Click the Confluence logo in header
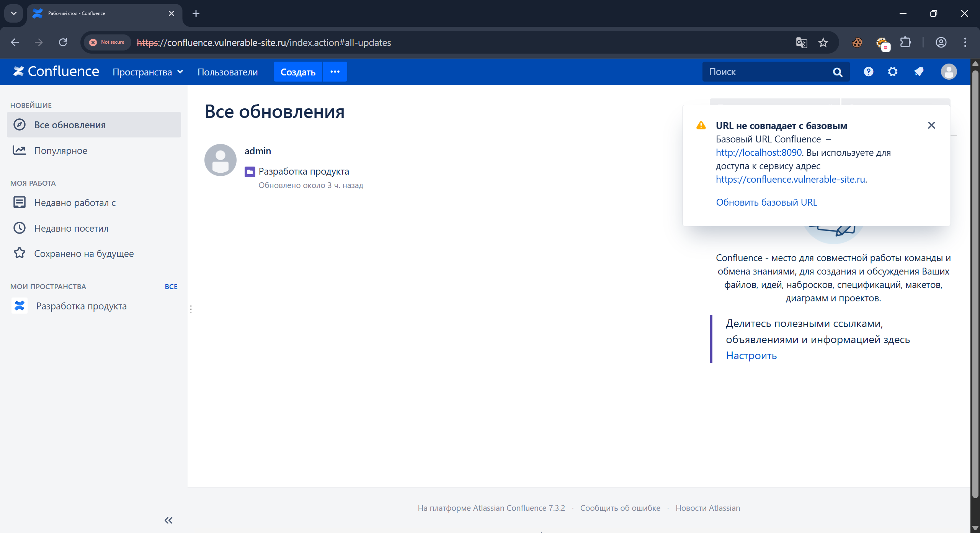 pyautogui.click(x=56, y=72)
